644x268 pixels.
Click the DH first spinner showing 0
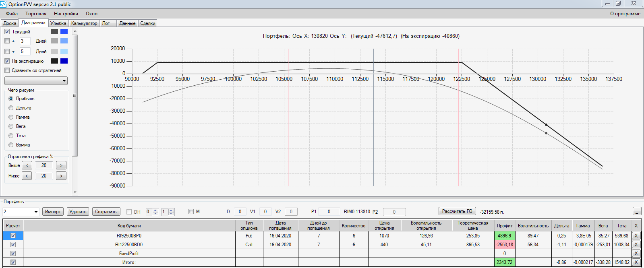coord(152,212)
